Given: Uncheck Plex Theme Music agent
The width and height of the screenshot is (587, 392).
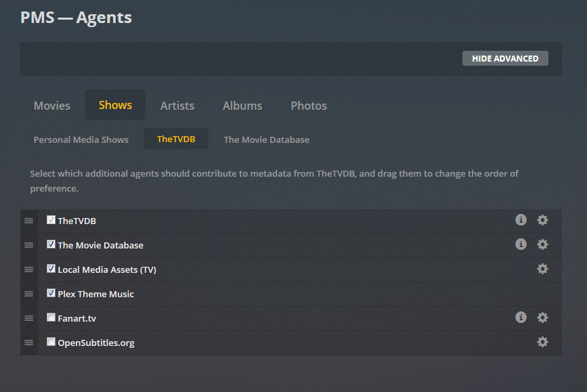Looking at the screenshot, I should 51,293.
